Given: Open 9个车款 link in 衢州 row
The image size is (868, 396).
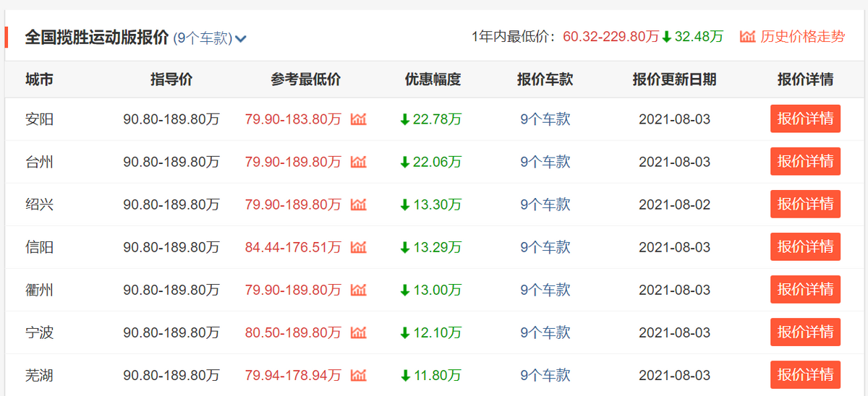Looking at the screenshot, I should (x=545, y=290).
